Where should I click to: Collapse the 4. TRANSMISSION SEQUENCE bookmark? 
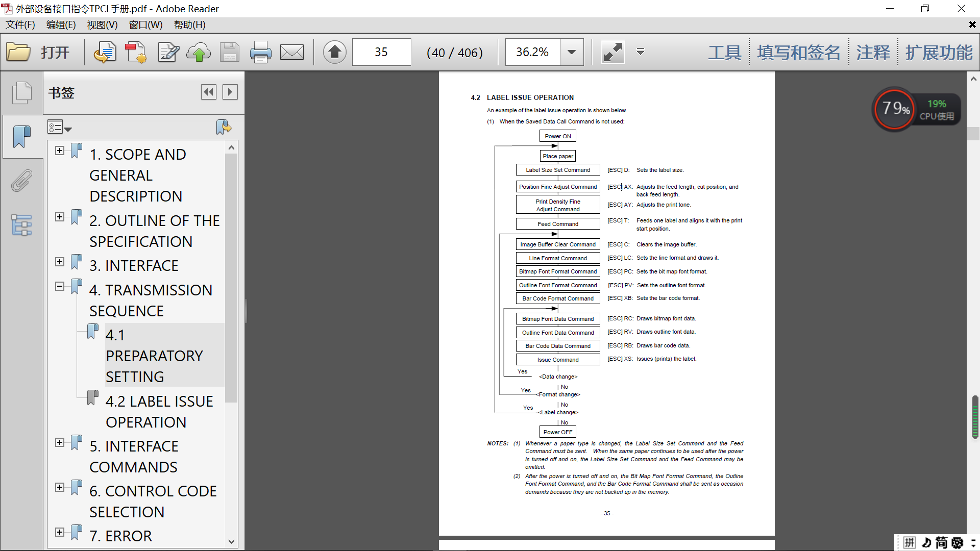[x=60, y=286]
